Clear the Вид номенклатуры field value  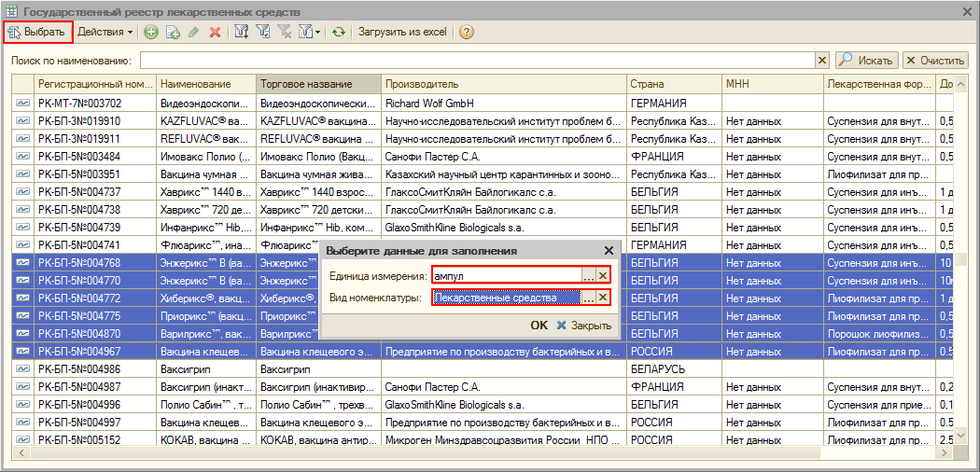pos(603,298)
